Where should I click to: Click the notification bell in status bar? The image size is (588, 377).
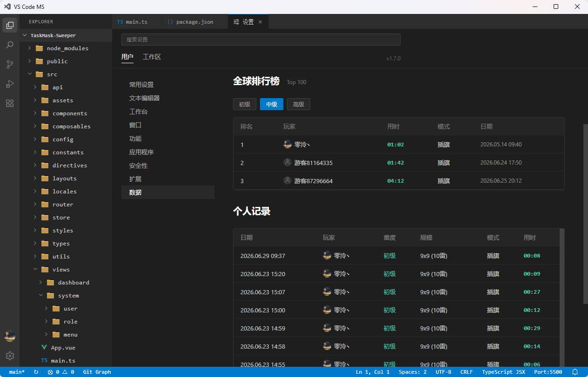(575, 372)
